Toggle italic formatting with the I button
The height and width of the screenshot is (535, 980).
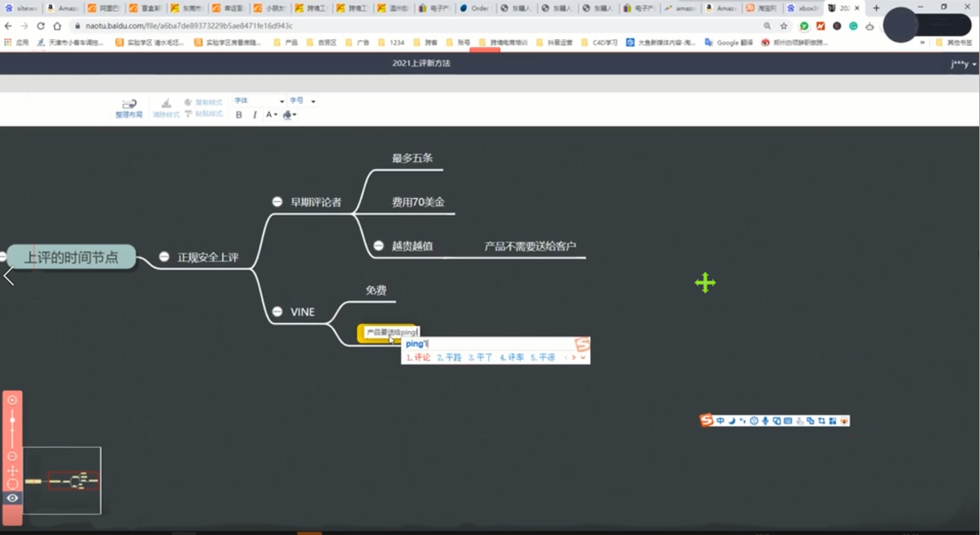[x=255, y=115]
